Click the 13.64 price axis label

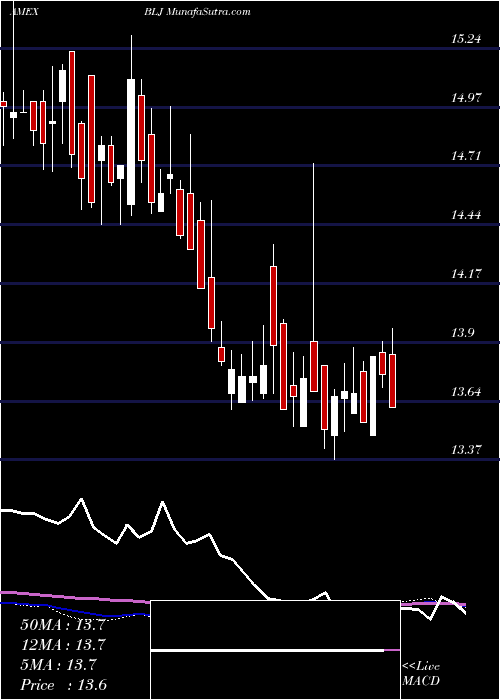(467, 392)
